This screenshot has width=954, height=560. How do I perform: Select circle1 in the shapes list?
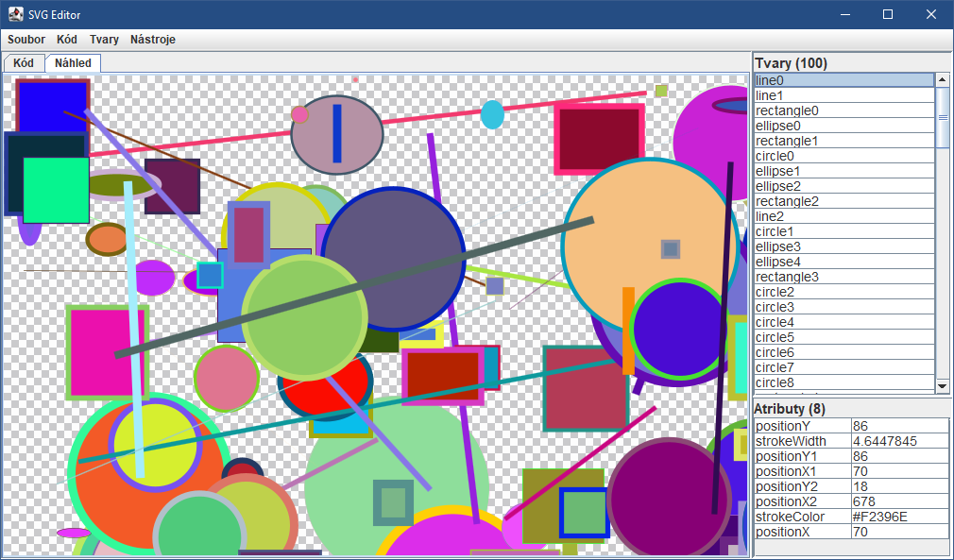(843, 231)
